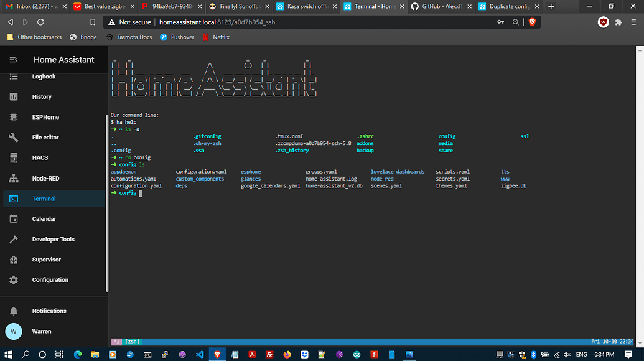Click the Not secure warning
644x361 pixels.
129,22
